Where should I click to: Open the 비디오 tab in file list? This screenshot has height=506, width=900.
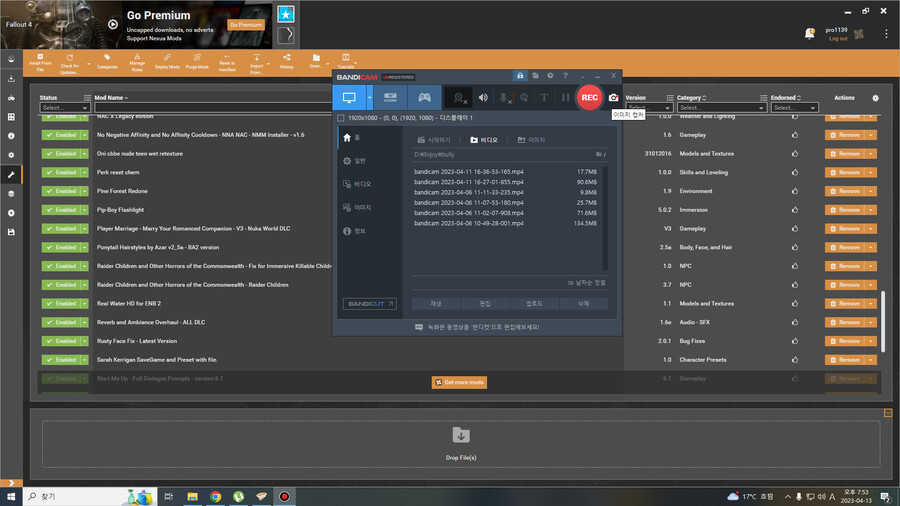click(x=484, y=140)
